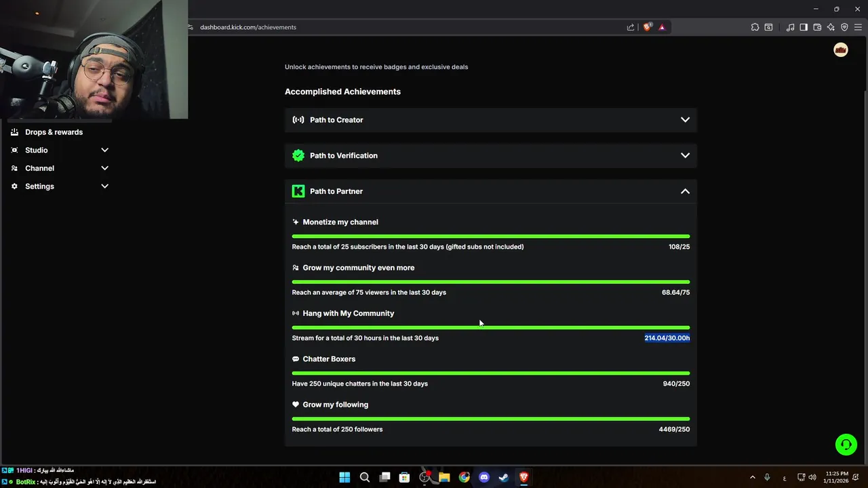Viewport: 868px width, 488px height.
Task: Open the Windows Start menu
Action: (x=344, y=477)
